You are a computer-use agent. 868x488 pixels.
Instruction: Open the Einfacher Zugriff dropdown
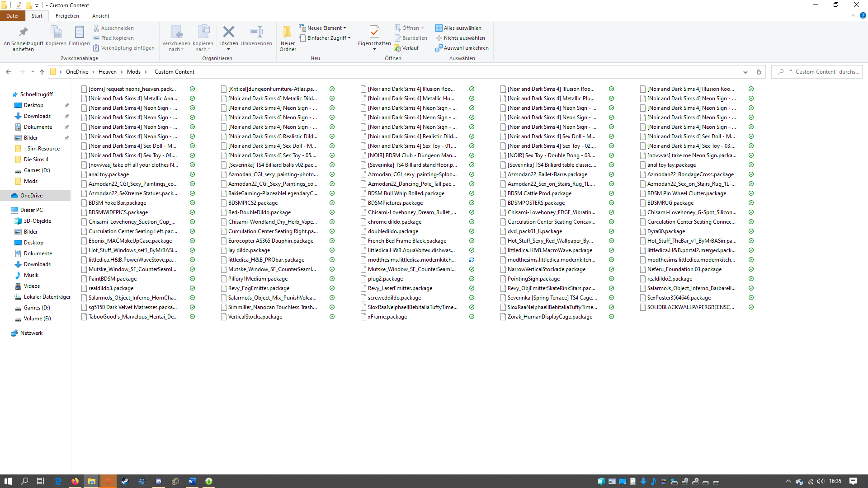[x=325, y=38]
